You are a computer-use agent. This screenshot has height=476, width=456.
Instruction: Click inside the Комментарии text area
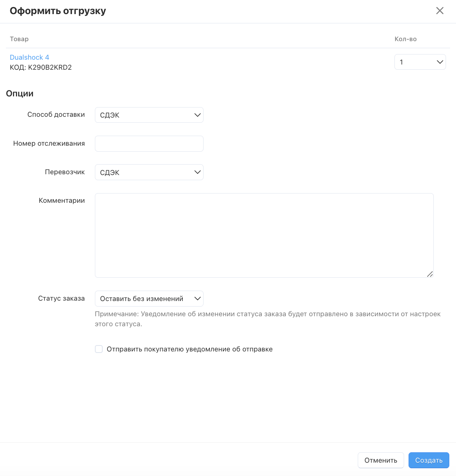pyautogui.click(x=264, y=235)
